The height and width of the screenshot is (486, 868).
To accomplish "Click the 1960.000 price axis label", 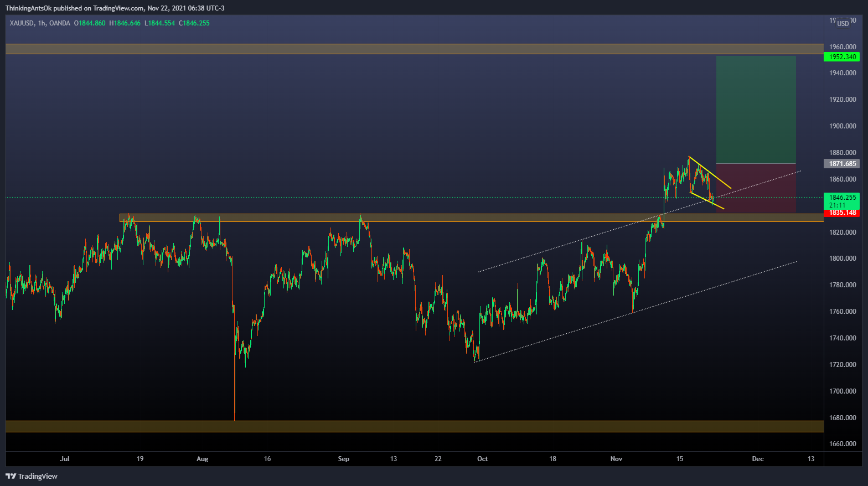I will point(843,47).
